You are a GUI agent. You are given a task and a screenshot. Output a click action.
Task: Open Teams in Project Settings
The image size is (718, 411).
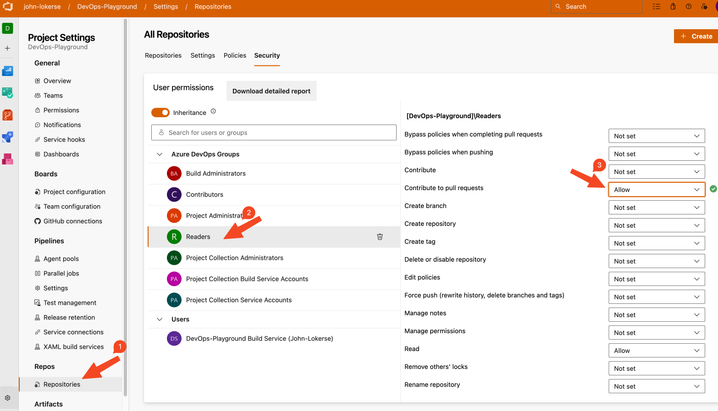pos(53,95)
